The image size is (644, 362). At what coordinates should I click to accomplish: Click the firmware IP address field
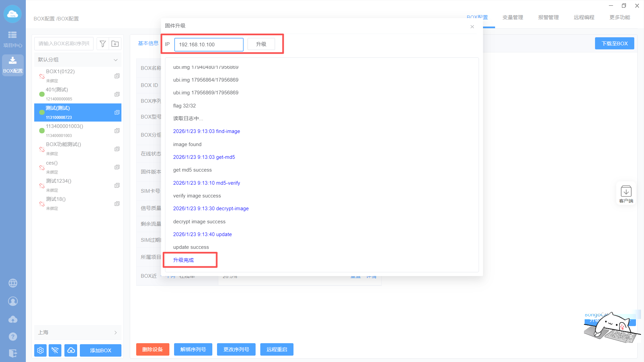pos(209,44)
